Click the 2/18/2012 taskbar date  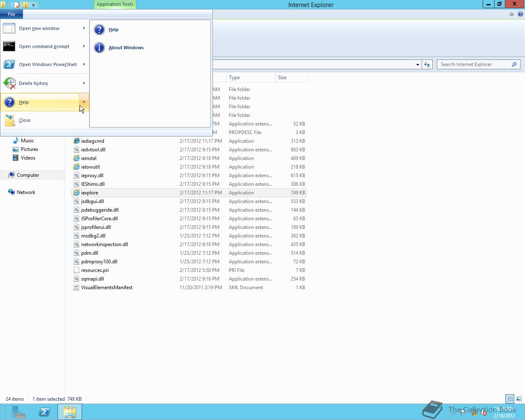(504, 415)
